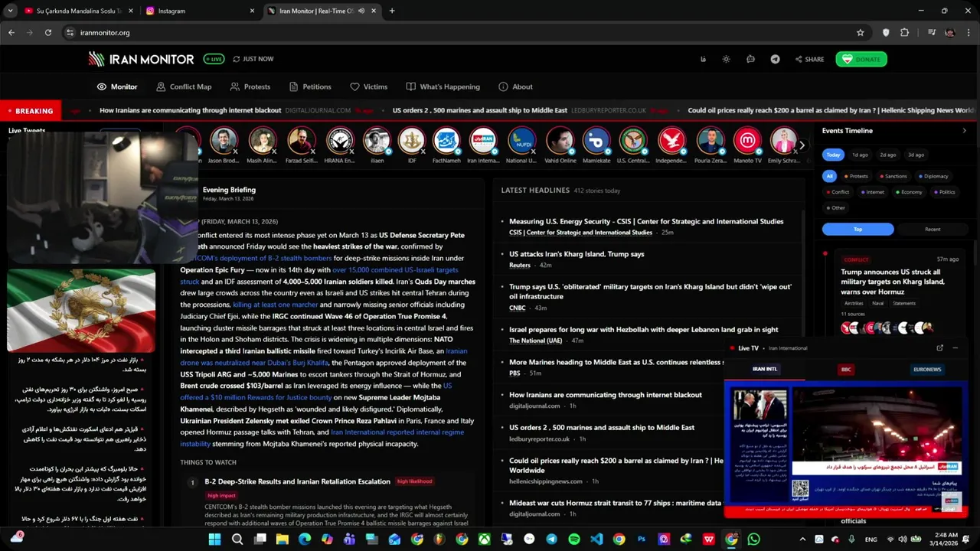Select the Today timeline filter
This screenshot has width=980, height=551.
pos(833,155)
